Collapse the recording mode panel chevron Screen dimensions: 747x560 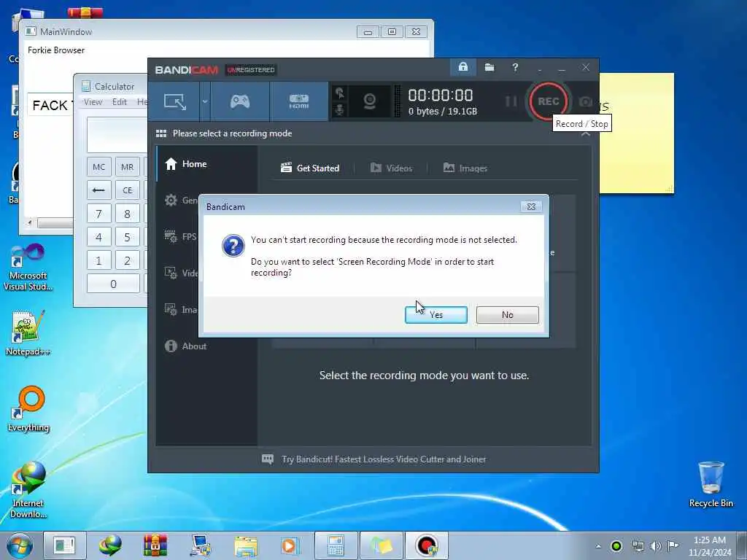coord(586,134)
